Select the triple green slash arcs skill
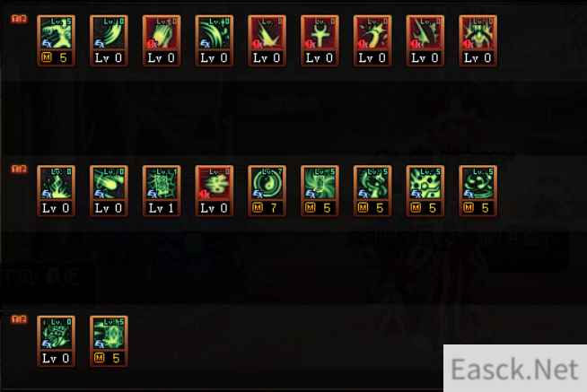 tap(215, 40)
